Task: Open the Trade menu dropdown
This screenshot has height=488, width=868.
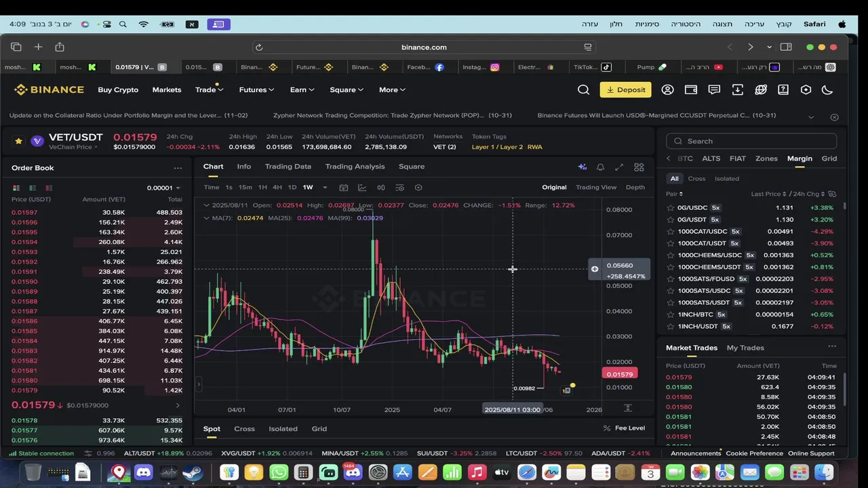Action: (x=209, y=89)
